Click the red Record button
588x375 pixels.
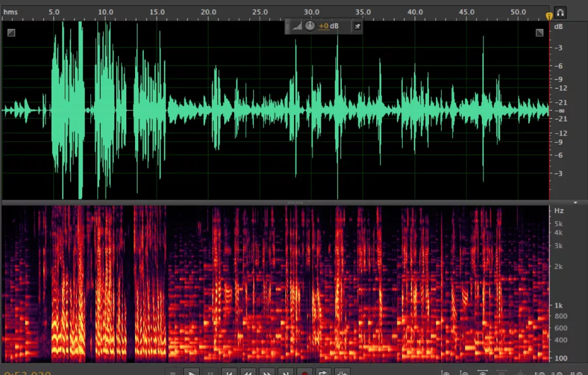304,373
